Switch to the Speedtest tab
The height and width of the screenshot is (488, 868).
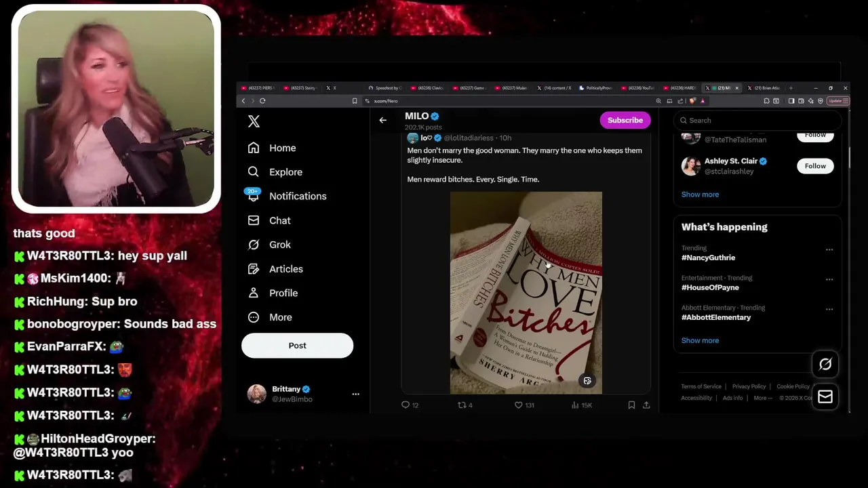click(x=385, y=88)
